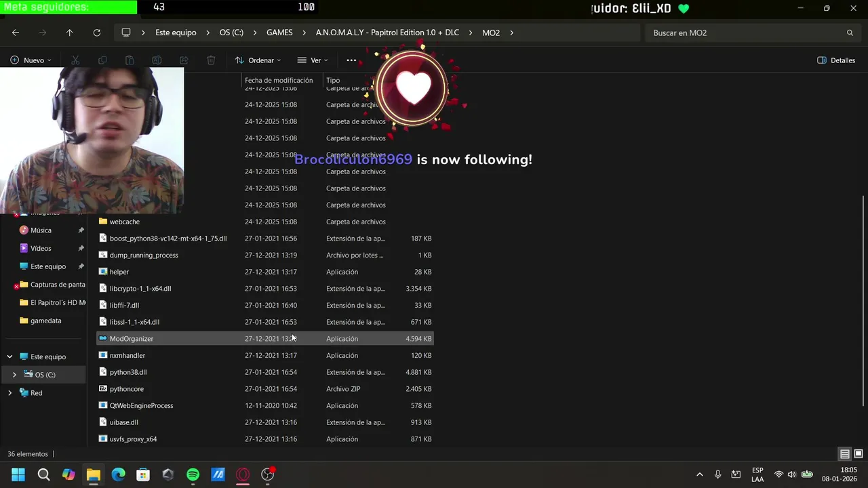Select the helper application file
Screen dimensions: 868x488
(264, 272)
